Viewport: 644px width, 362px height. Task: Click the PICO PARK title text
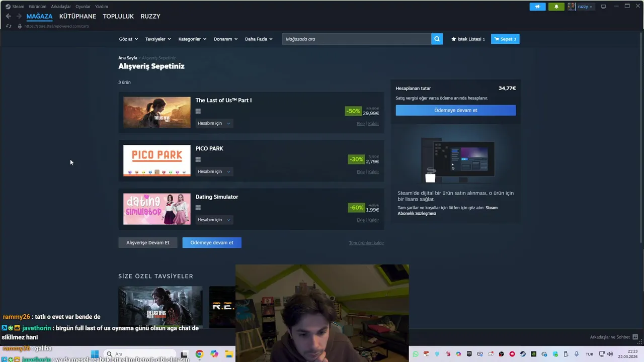pyautogui.click(x=209, y=148)
